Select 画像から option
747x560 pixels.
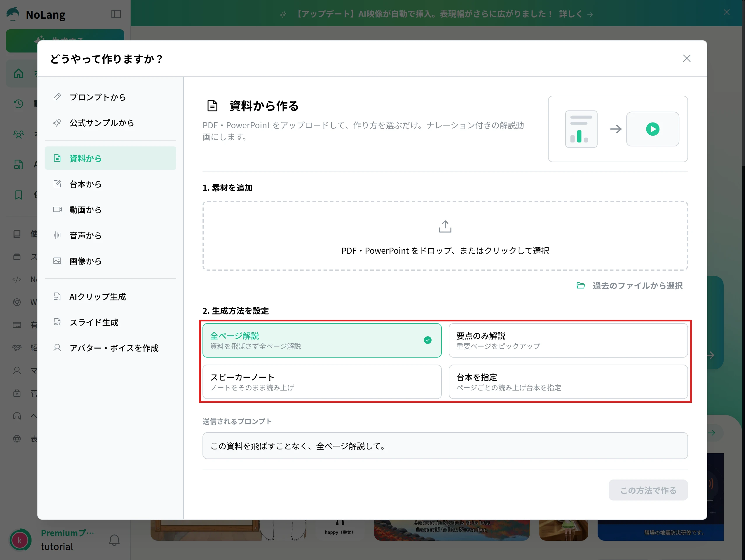coord(110,261)
